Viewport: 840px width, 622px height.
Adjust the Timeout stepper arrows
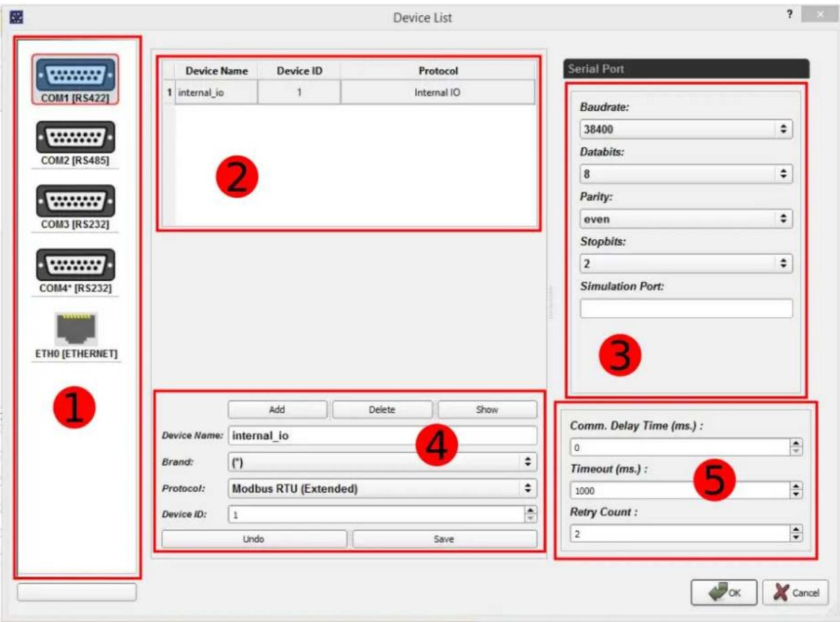[797, 491]
